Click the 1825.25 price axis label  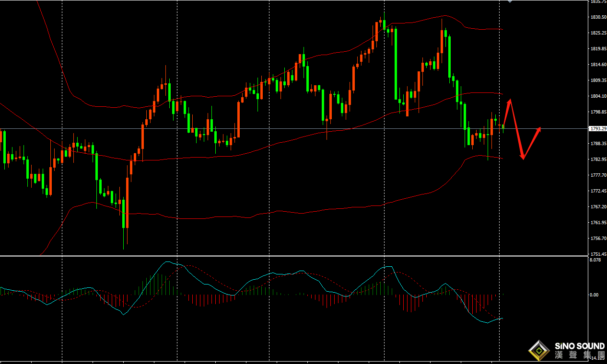[x=598, y=33]
